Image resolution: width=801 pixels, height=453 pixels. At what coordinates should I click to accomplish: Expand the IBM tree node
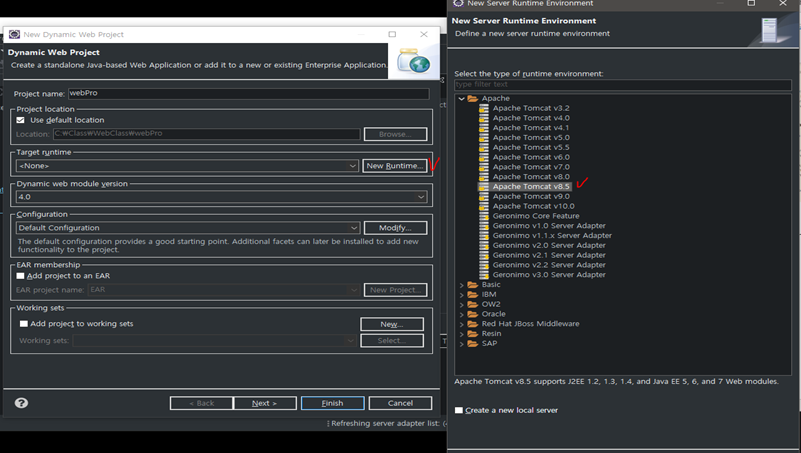(461, 295)
